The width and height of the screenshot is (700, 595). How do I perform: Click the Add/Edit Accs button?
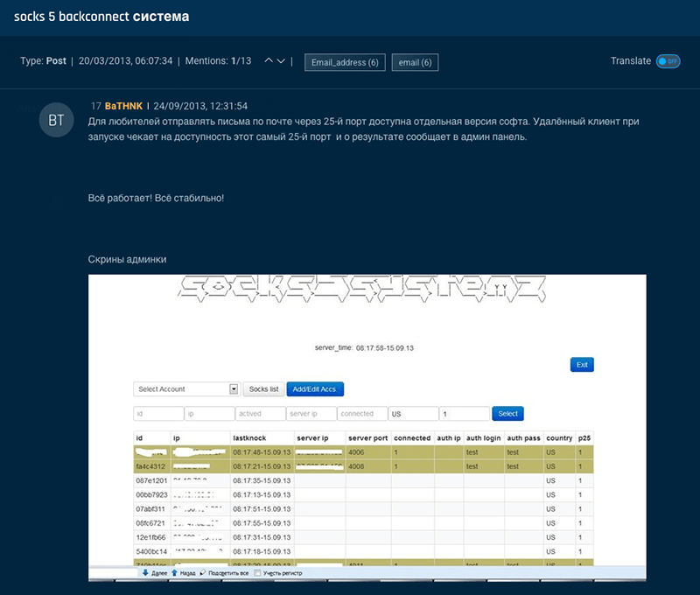(316, 388)
